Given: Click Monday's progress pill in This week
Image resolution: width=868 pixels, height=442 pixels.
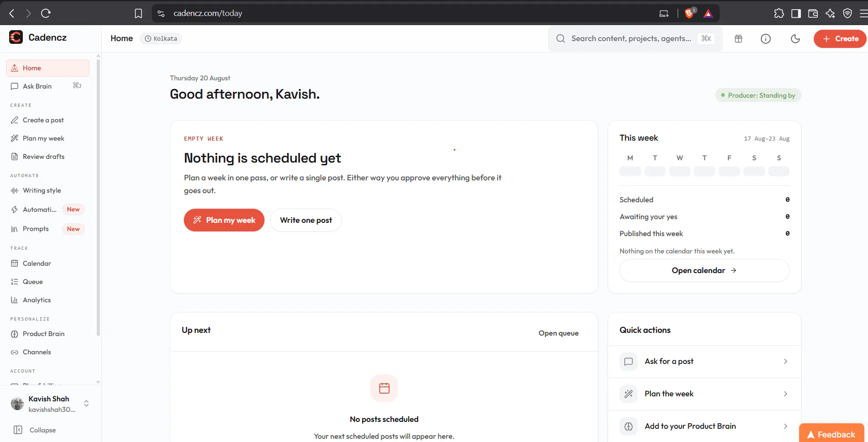Looking at the screenshot, I should click(x=630, y=172).
